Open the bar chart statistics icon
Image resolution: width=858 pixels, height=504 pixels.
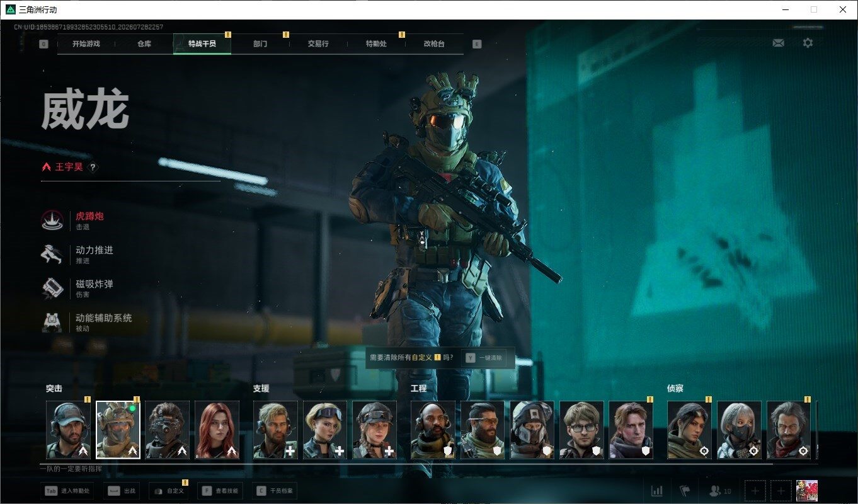657,491
